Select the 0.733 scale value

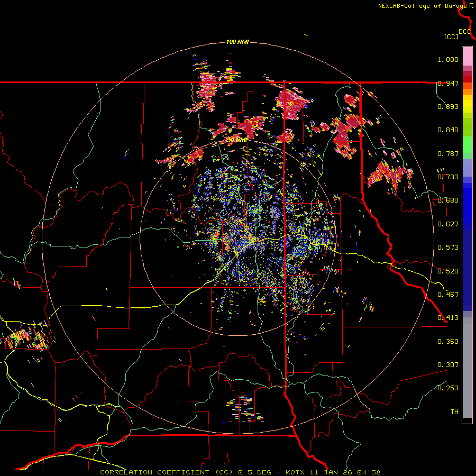[x=448, y=177]
